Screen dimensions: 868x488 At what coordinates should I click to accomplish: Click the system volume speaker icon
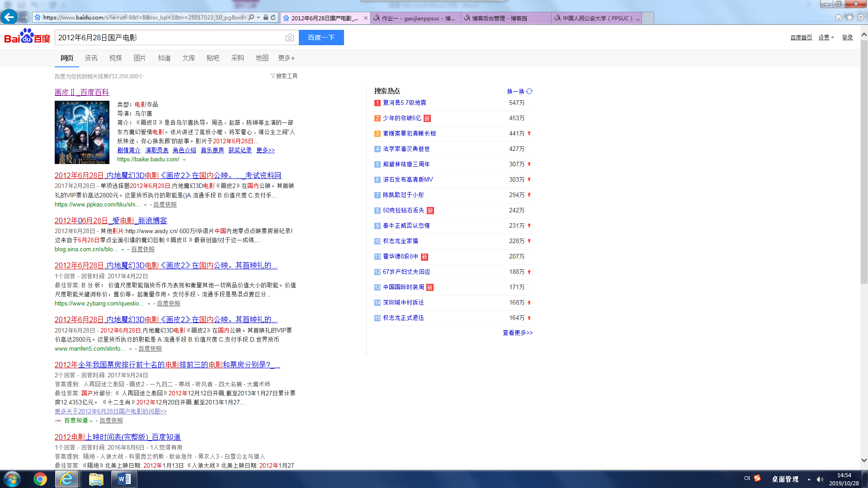point(820,479)
